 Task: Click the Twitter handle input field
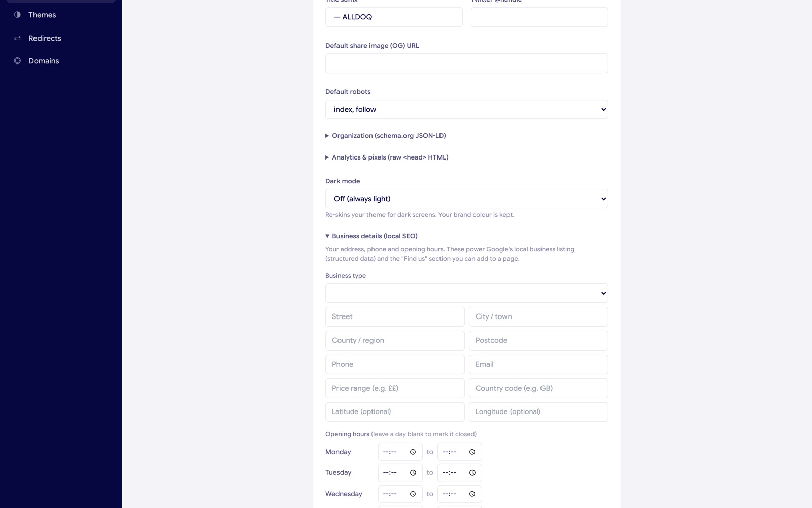pyautogui.click(x=539, y=17)
